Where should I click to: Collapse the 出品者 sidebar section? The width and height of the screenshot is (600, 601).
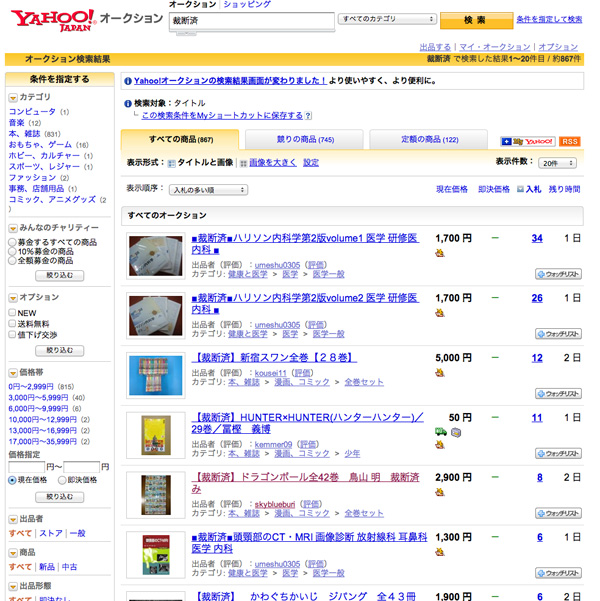coord(13,520)
